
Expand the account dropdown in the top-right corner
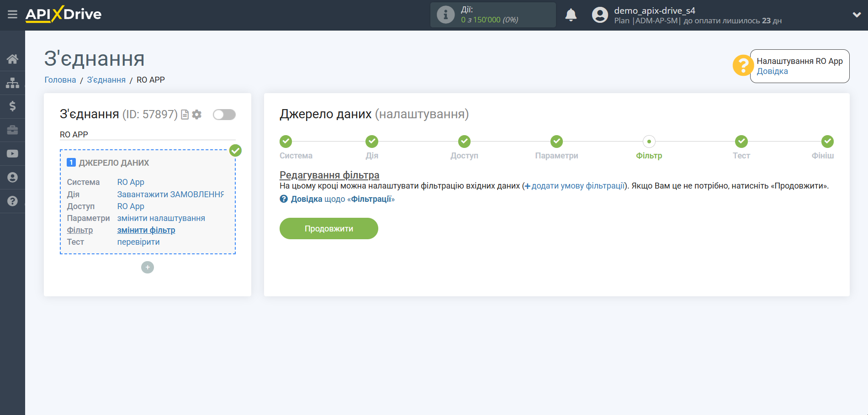pyautogui.click(x=857, y=14)
